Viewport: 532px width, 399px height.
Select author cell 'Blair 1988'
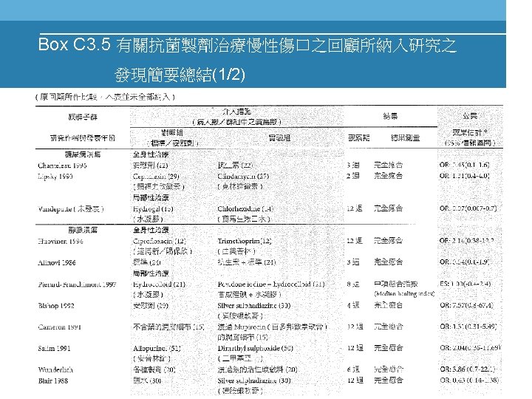pyautogui.click(x=53, y=381)
